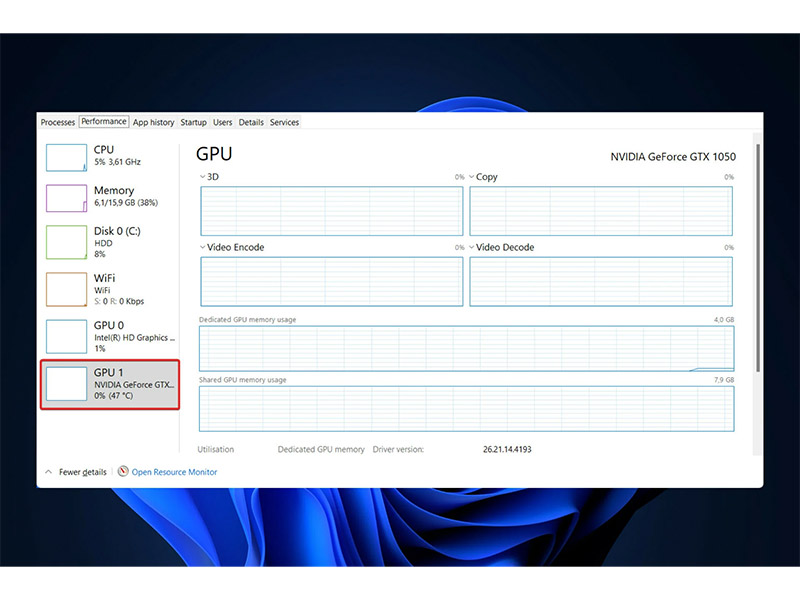The height and width of the screenshot is (600, 800).
Task: Open the App history tab
Action: (154, 122)
